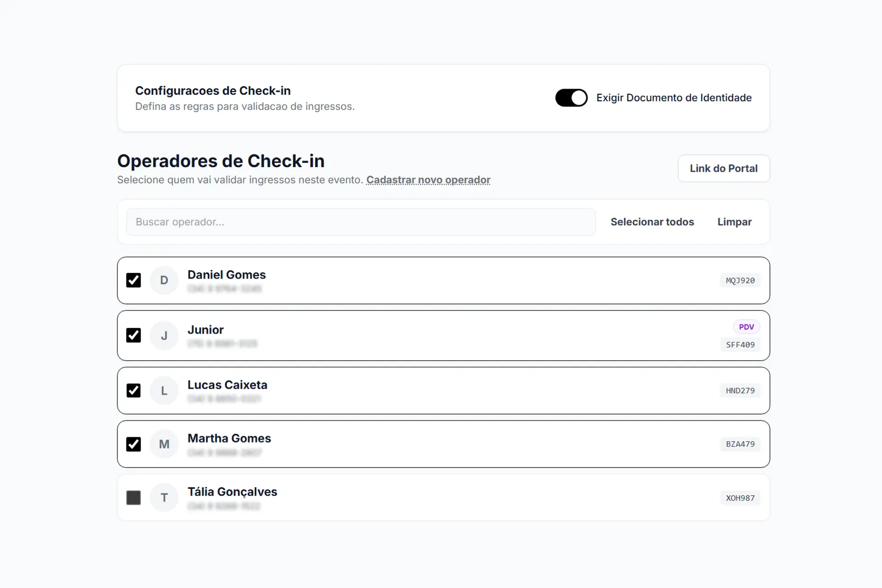Click the XOH987 code badge
882x588 pixels.
(740, 498)
